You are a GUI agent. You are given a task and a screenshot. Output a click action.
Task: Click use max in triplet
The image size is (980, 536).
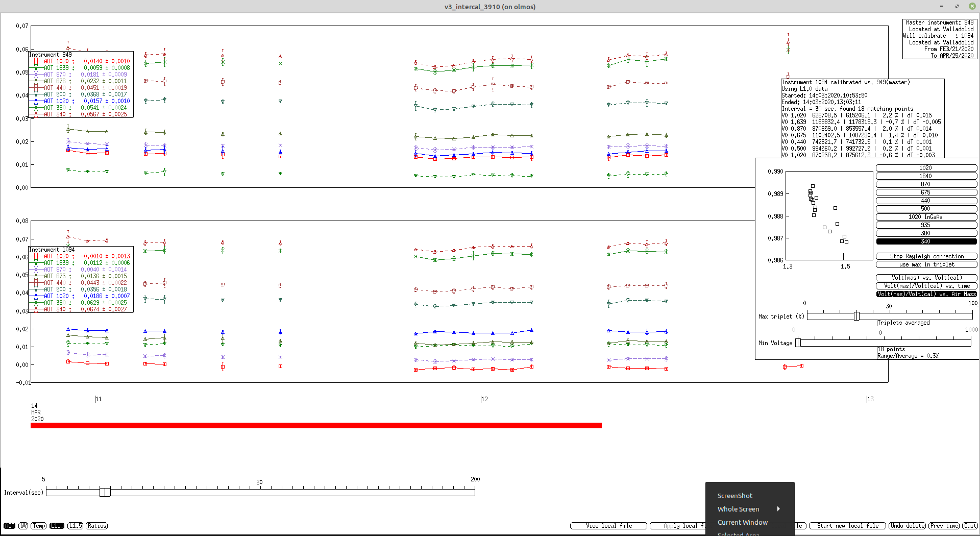pos(926,264)
